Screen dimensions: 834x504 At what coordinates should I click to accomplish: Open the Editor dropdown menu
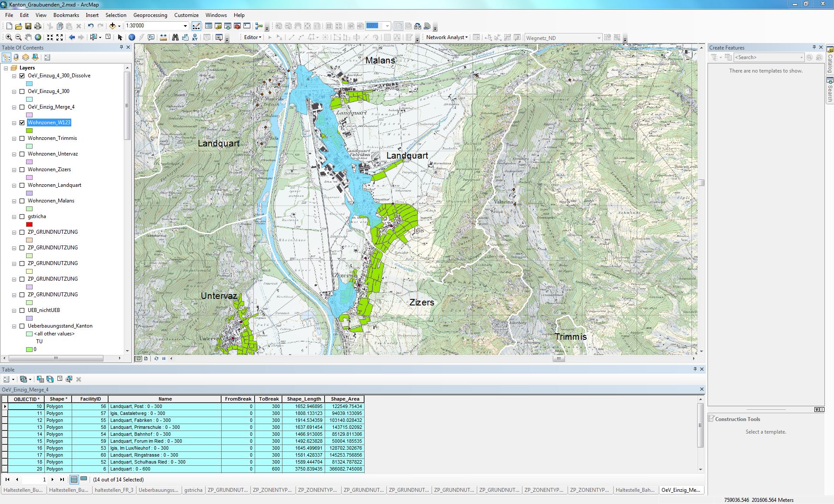coord(253,37)
